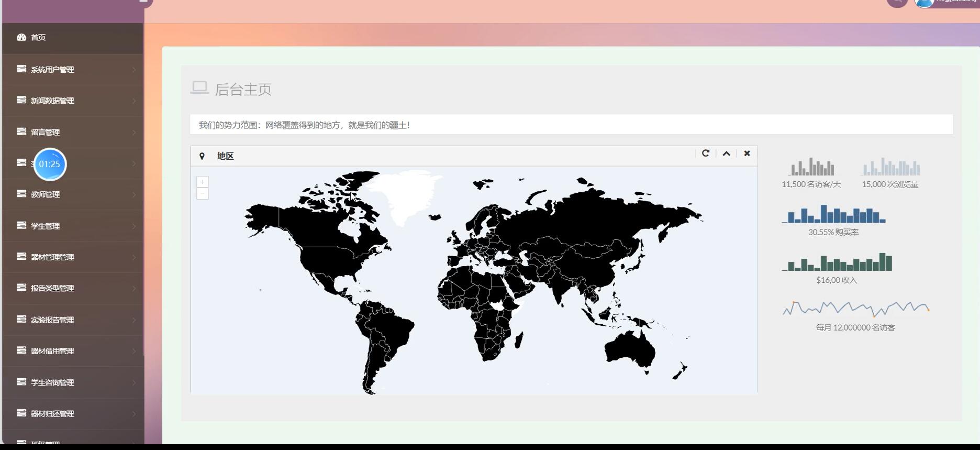
Task: Select the 实验报告管理 menu item
Action: (x=52, y=320)
